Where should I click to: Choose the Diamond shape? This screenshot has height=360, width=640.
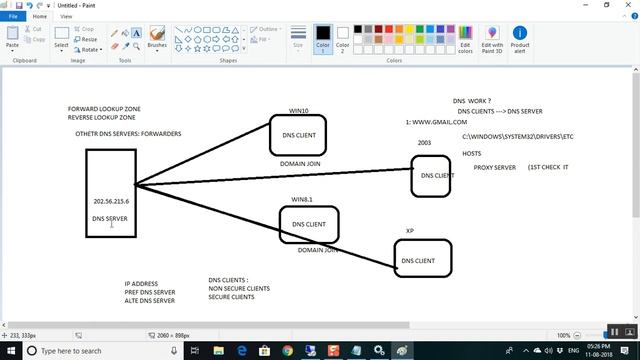[188, 40]
